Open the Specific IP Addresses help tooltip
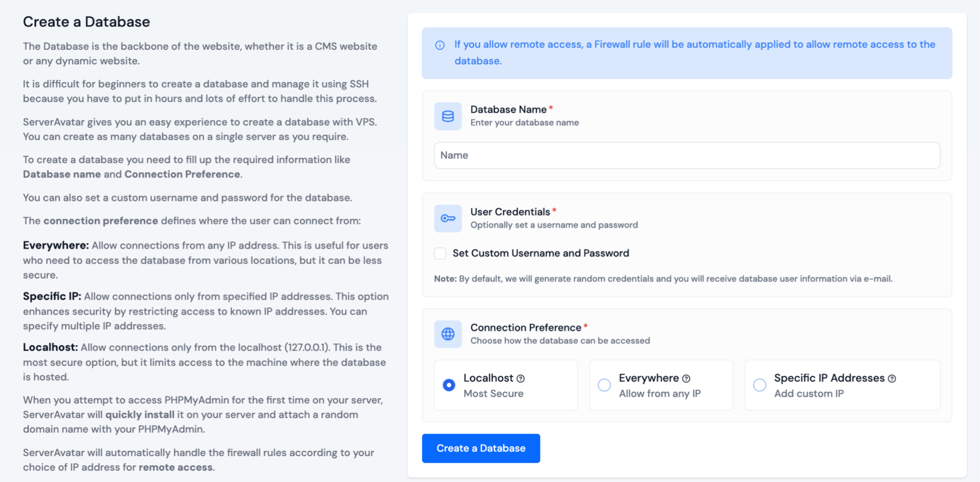Screen dimensions: 980x482 click(891, 378)
